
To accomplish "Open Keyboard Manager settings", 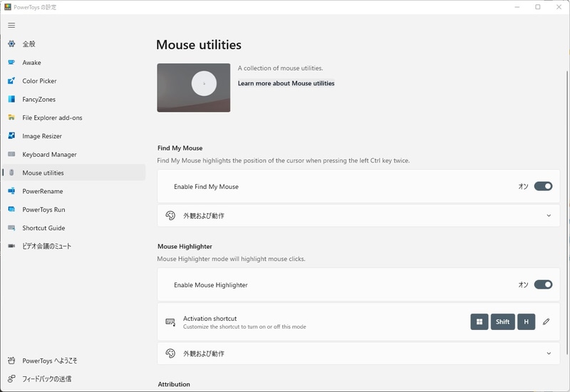I will (74, 154).
